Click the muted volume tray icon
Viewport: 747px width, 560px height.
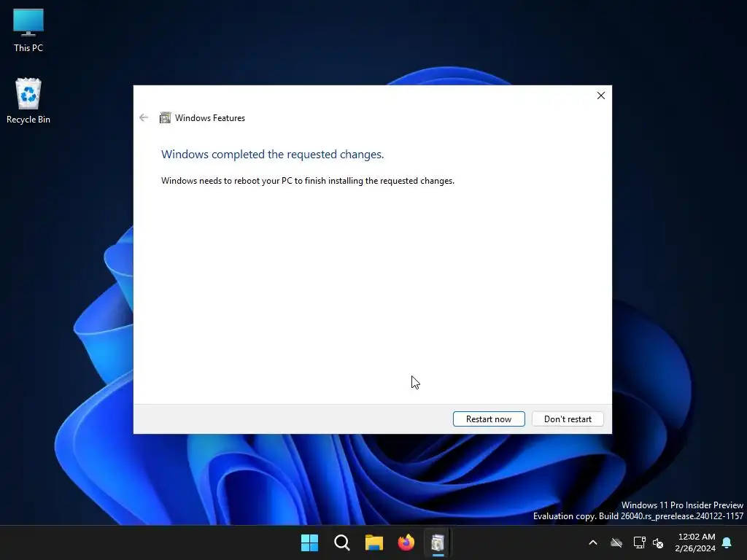(658, 542)
